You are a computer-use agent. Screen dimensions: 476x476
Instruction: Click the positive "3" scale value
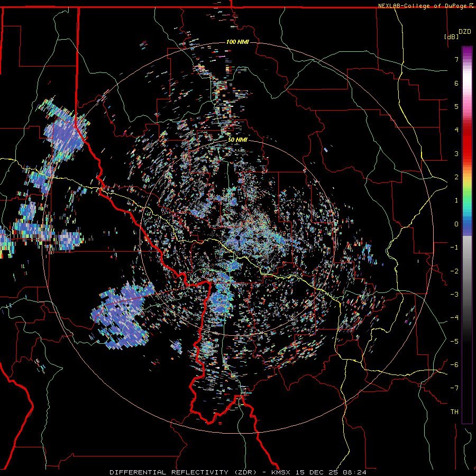pyautogui.click(x=456, y=153)
